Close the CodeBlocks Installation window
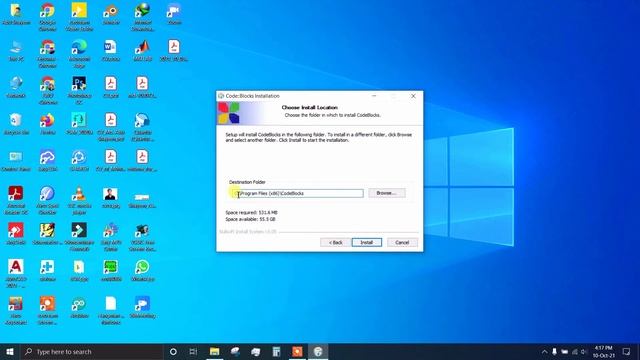640x360 pixels. (x=413, y=96)
